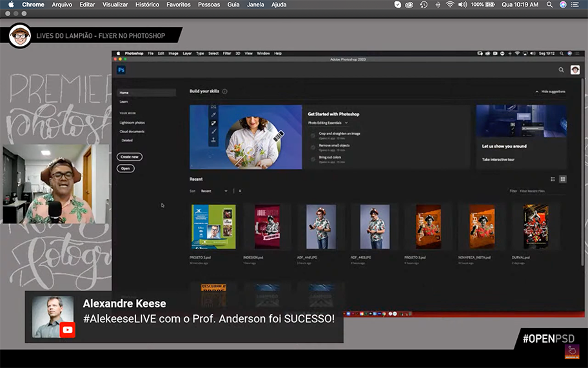Open Siri from the macOS menu bar
Viewport: 588px width, 368px height.
[x=563, y=5]
